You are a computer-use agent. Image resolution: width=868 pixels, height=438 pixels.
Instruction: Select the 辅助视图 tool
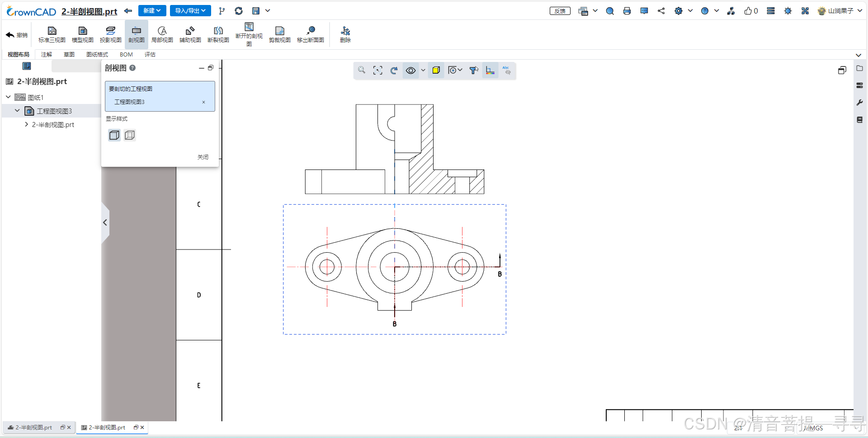click(x=190, y=34)
